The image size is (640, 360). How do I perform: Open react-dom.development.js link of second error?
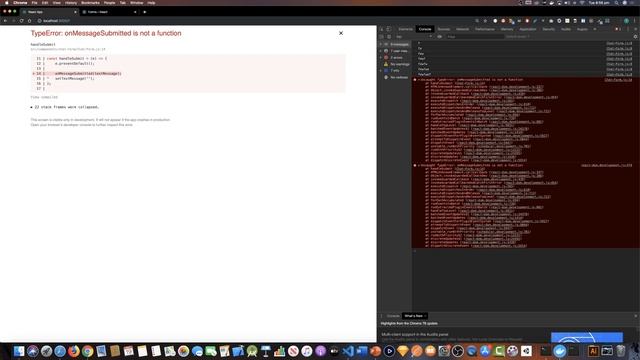[x=607, y=165]
